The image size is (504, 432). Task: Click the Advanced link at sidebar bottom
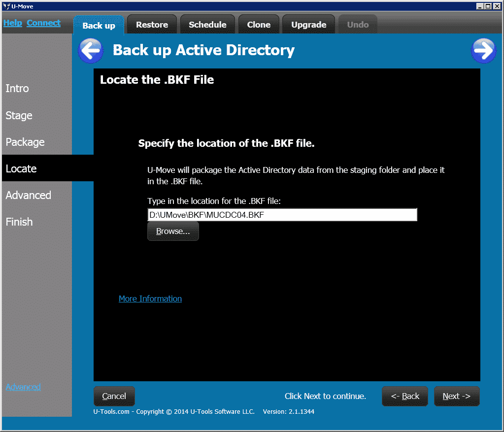point(23,387)
